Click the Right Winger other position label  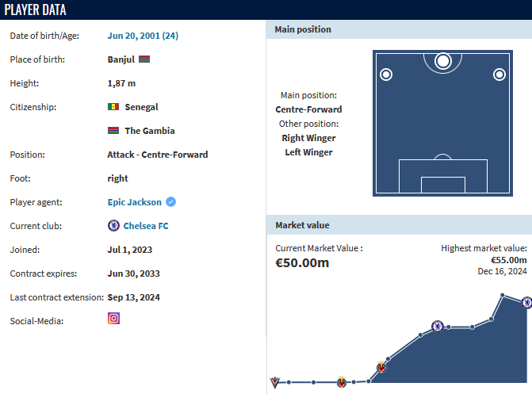308,138
